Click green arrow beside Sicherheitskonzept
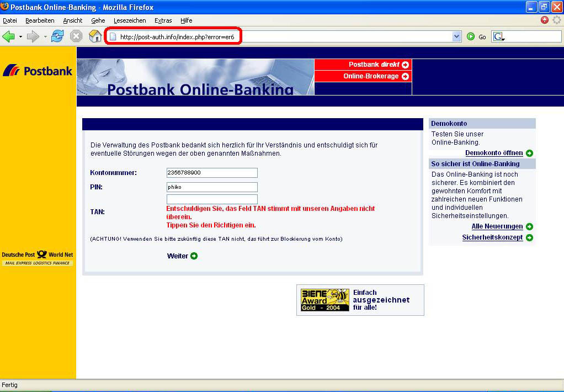Image resolution: width=564 pixels, height=392 pixels. [x=529, y=238]
